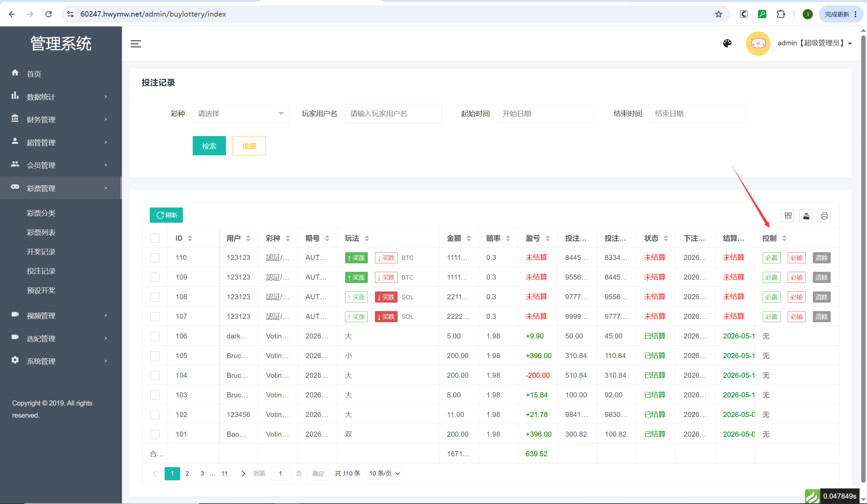Click the hamburger menu collapse icon
867x504 pixels.
[x=135, y=44]
